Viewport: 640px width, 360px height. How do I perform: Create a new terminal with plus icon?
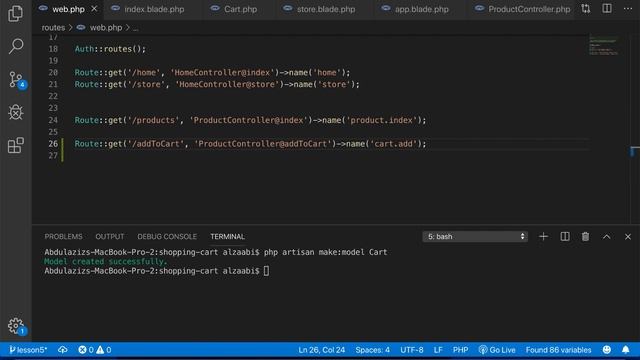pos(543,237)
